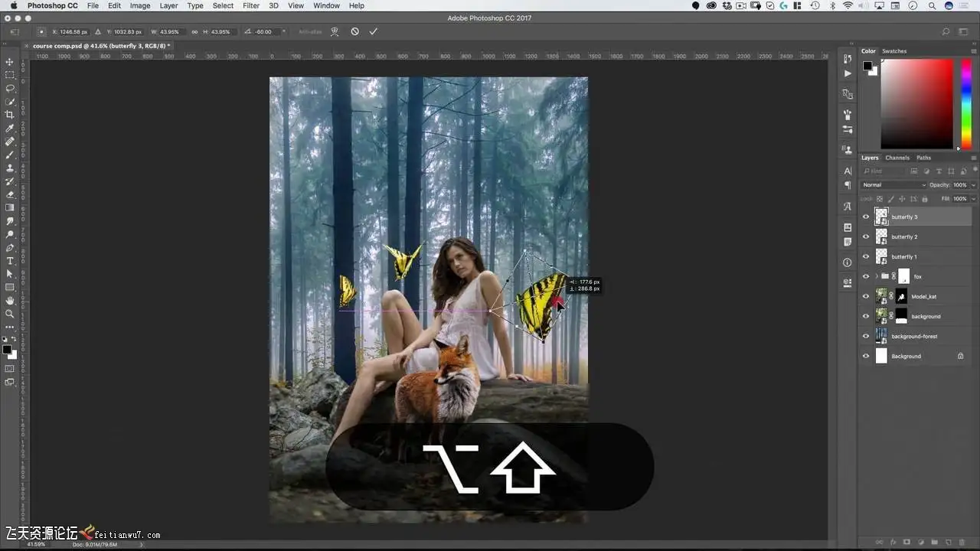Image resolution: width=980 pixels, height=551 pixels.
Task: Select the course comp.psd document tab
Action: 101,46
